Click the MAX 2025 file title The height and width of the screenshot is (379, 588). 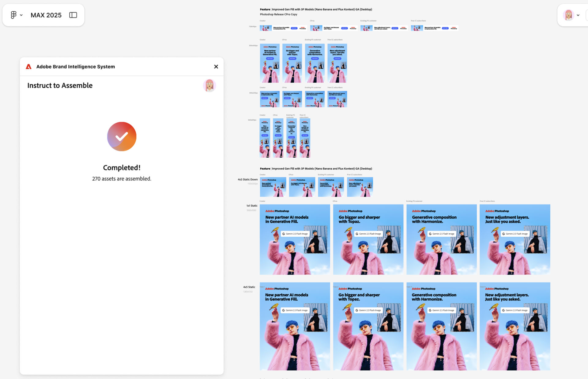pos(46,15)
